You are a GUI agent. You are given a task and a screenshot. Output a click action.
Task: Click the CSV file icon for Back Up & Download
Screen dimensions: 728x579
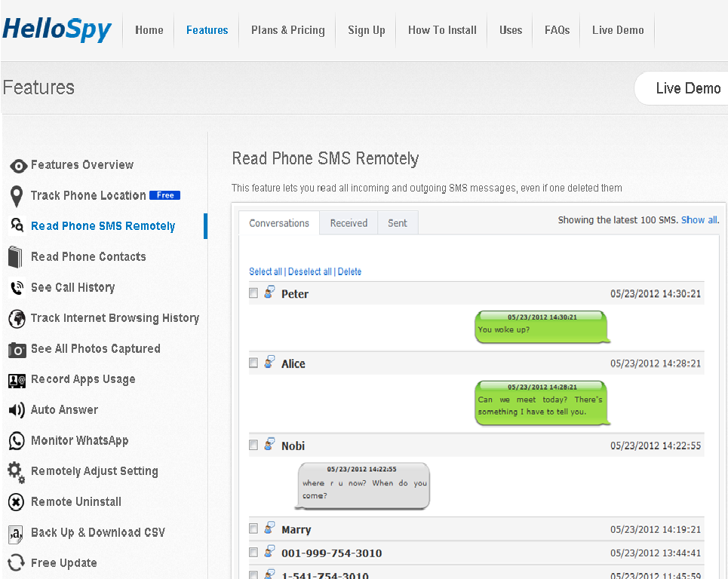pyautogui.click(x=16, y=534)
